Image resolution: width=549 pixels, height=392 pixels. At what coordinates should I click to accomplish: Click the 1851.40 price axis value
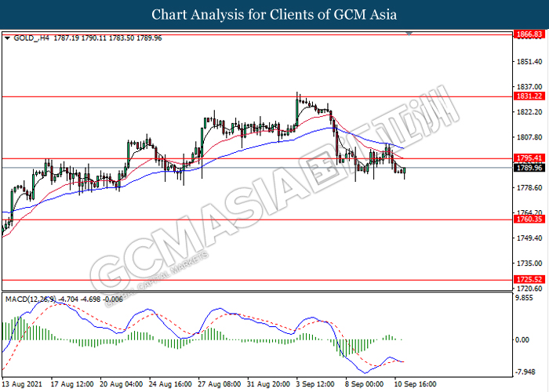pos(529,62)
